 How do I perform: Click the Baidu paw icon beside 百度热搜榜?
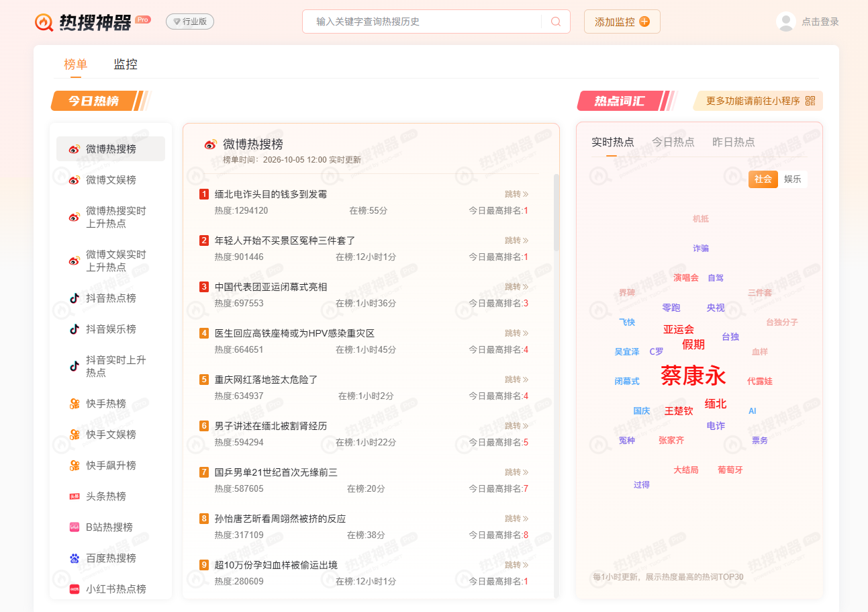click(x=75, y=558)
